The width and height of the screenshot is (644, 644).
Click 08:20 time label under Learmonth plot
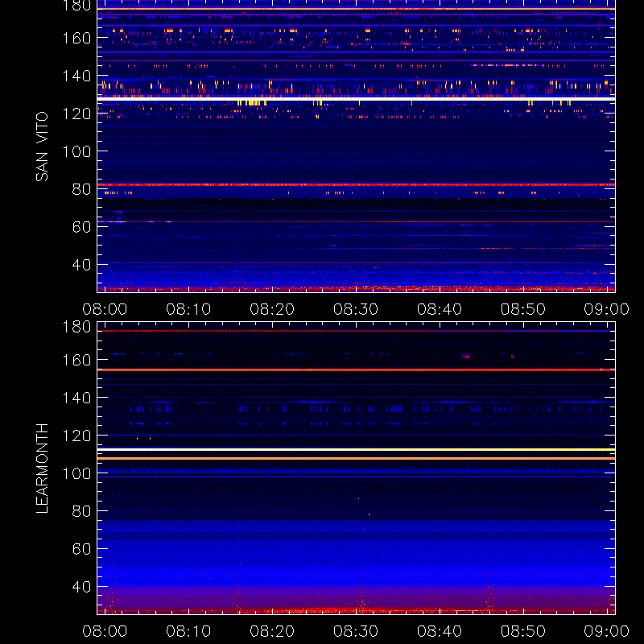pos(272,631)
